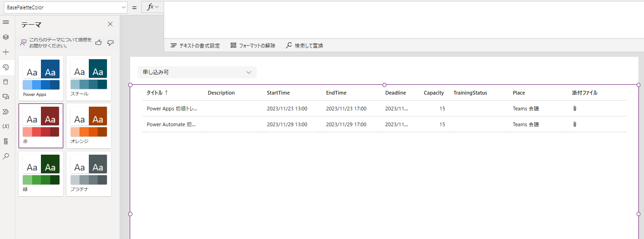The height and width of the screenshot is (239, 644).
Task: Select the オレンジ theme
Action: click(x=89, y=126)
